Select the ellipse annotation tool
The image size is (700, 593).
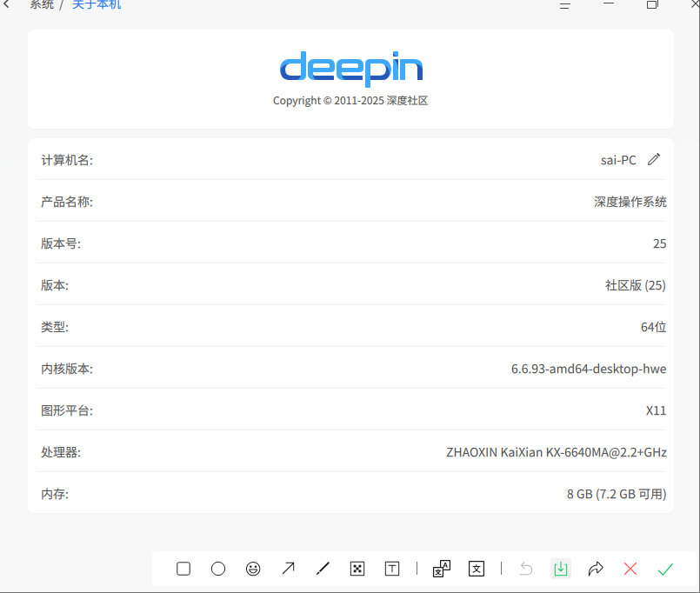click(x=218, y=569)
